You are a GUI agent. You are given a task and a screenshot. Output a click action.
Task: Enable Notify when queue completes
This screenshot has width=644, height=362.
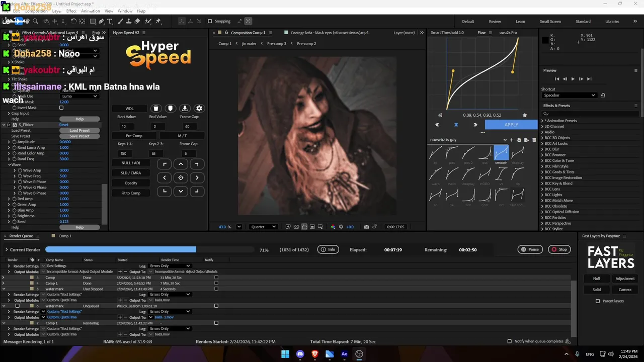(x=509, y=341)
